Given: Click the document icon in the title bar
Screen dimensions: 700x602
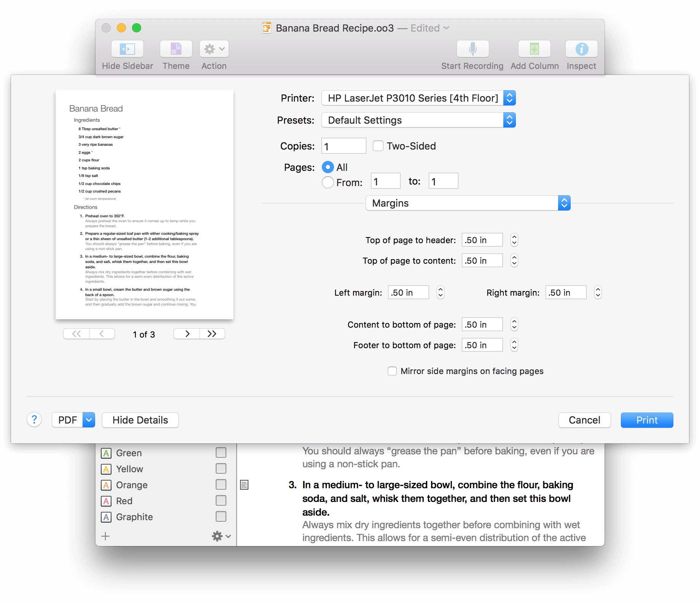Looking at the screenshot, I should [x=267, y=28].
